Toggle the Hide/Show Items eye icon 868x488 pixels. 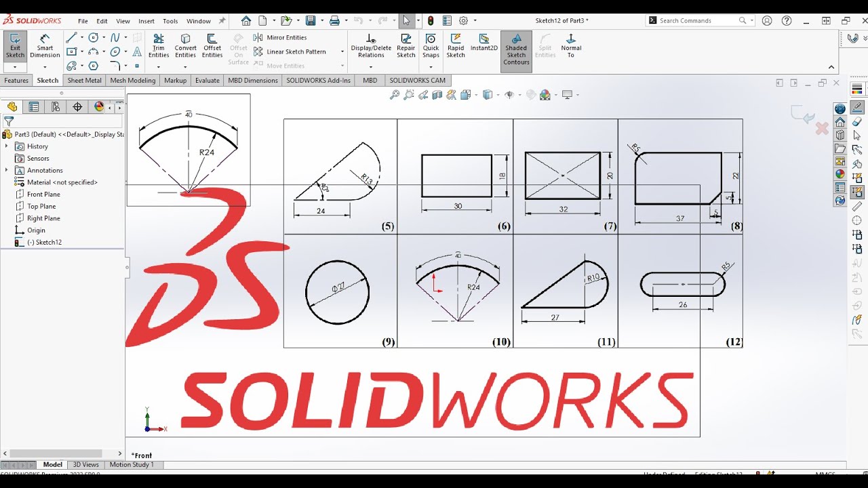pyautogui.click(x=509, y=95)
